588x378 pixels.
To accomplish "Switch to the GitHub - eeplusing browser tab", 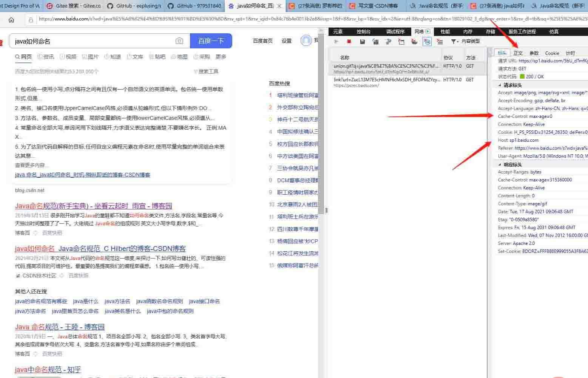I will point(134,6).
